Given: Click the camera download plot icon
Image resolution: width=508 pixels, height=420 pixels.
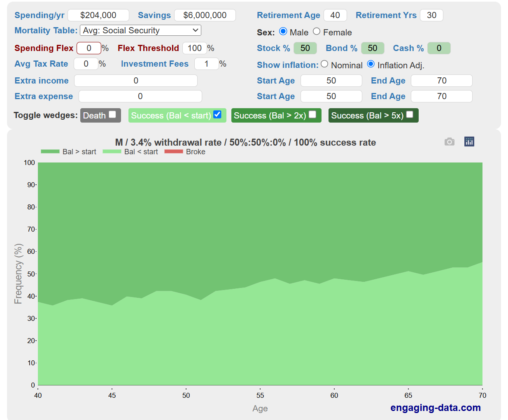Looking at the screenshot, I should tap(449, 142).
